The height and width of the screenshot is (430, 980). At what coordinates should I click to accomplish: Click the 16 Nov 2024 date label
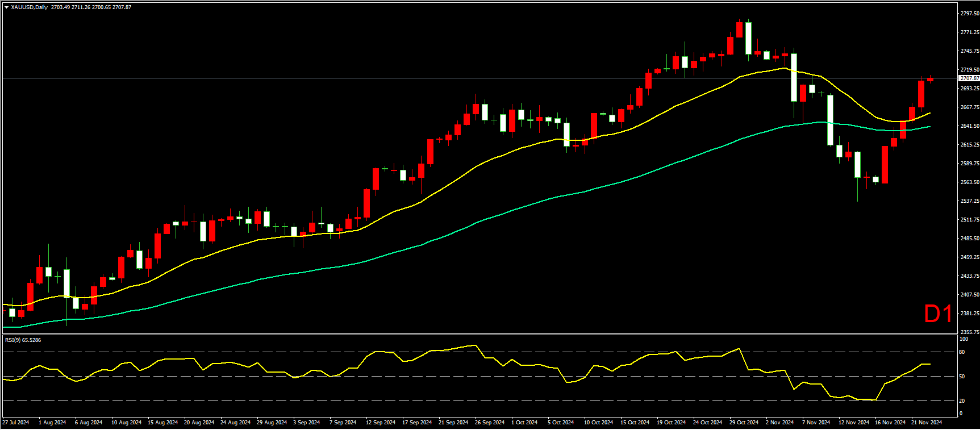(890, 422)
